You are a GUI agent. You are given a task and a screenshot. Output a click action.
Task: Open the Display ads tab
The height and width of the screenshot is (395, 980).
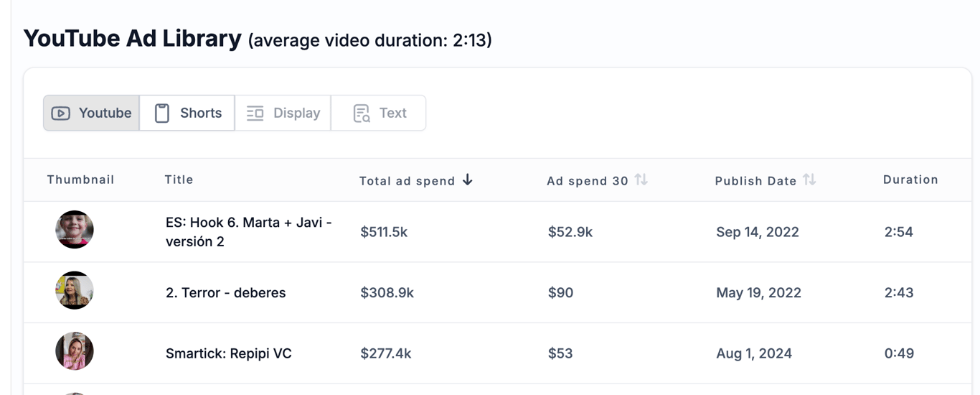point(283,113)
